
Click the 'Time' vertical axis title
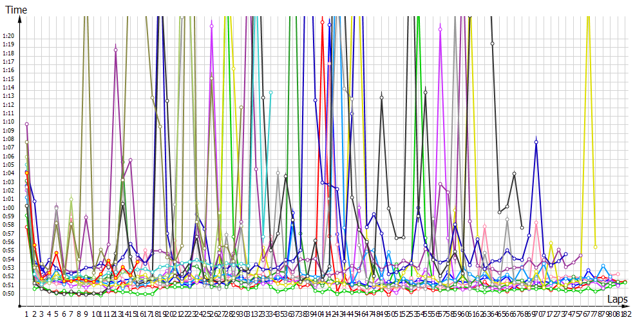click(15, 10)
